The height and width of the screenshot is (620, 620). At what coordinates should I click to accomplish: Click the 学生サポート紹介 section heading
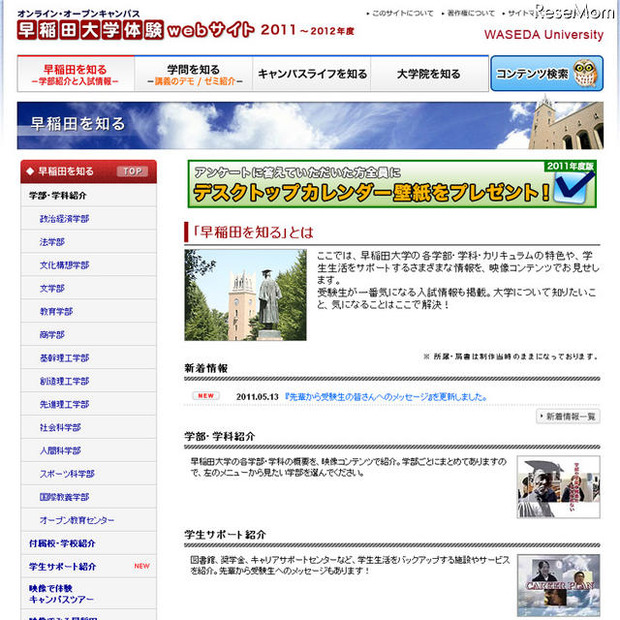225,535
